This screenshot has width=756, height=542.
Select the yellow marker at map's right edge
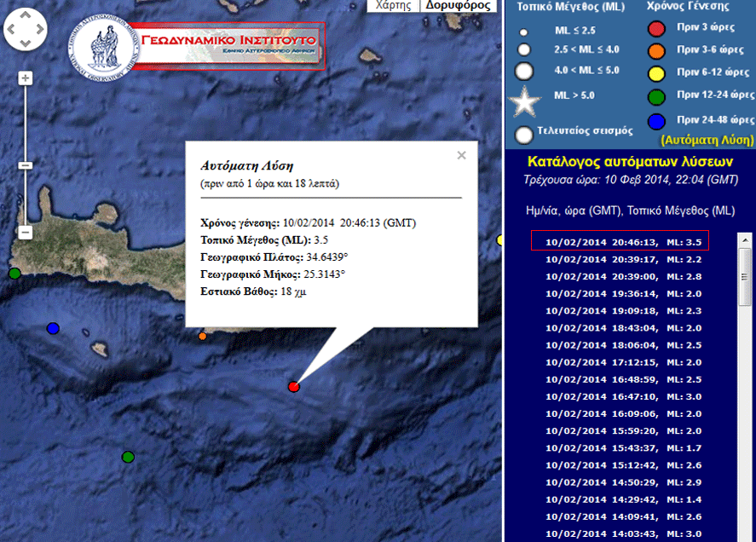pos(500,241)
